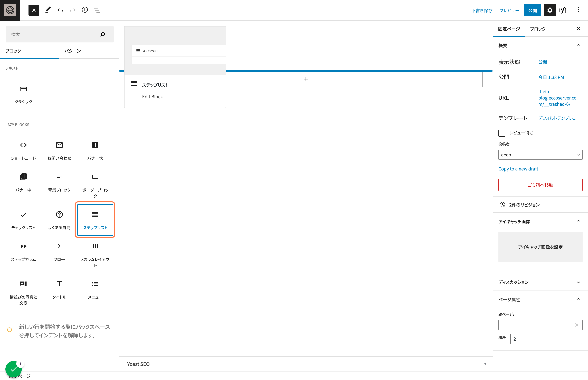Add the メニュー block

tap(95, 290)
